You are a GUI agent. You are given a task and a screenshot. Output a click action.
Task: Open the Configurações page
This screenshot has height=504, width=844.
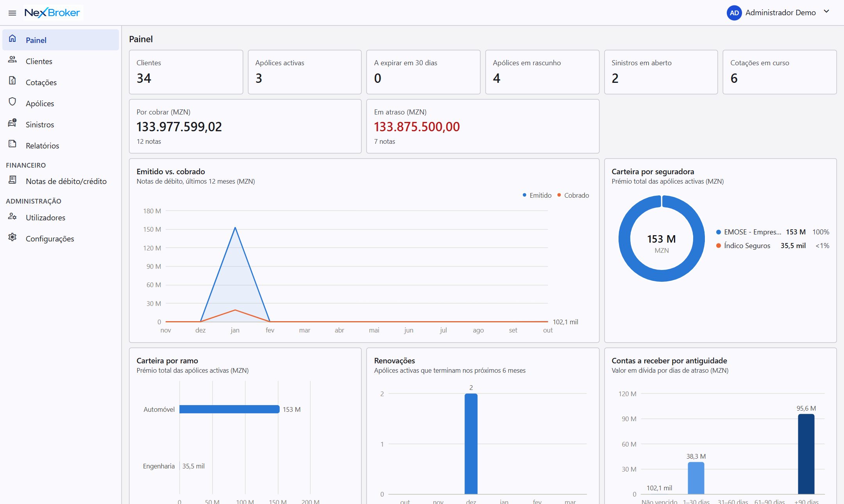click(61, 238)
